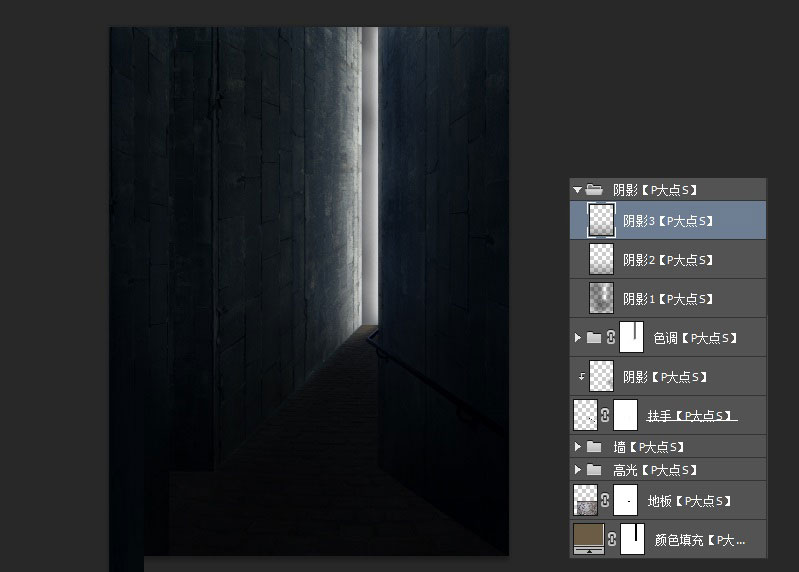Click the folder icon of 高光 group
Image resolution: width=799 pixels, height=572 pixels.
coord(594,469)
